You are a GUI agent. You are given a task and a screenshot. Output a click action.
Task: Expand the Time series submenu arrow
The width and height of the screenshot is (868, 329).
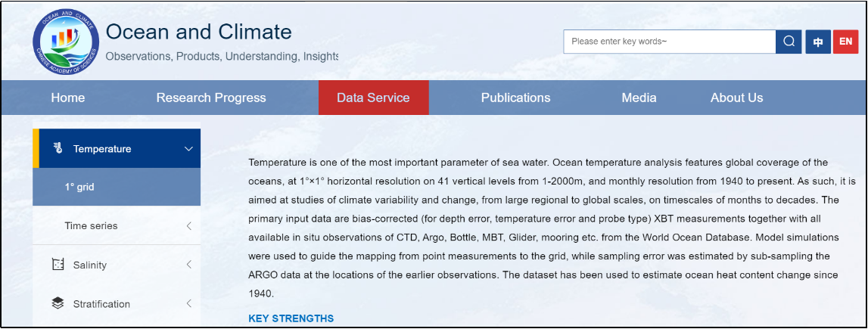[x=188, y=225]
